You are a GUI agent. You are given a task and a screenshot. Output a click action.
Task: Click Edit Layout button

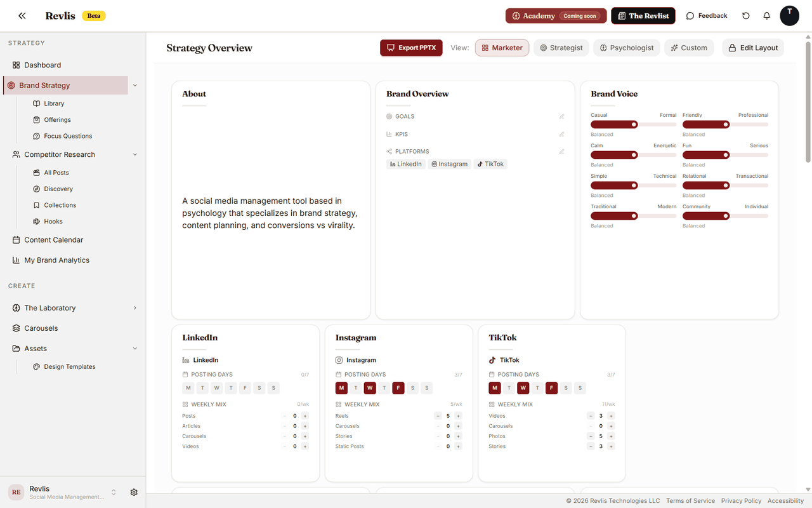pos(753,48)
